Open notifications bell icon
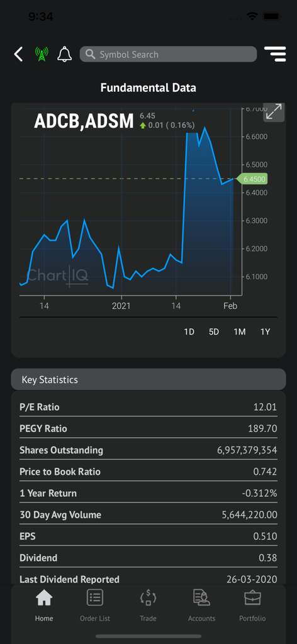The width and height of the screenshot is (297, 644). point(64,54)
